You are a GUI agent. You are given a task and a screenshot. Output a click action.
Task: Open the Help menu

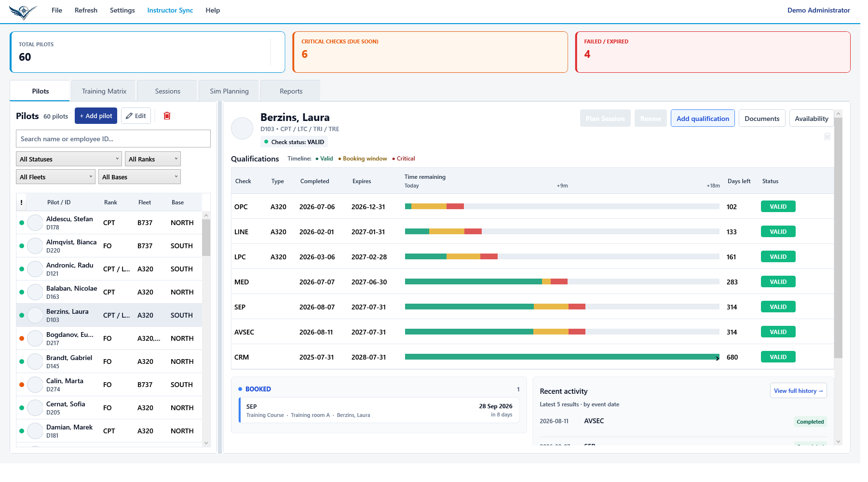coord(213,10)
